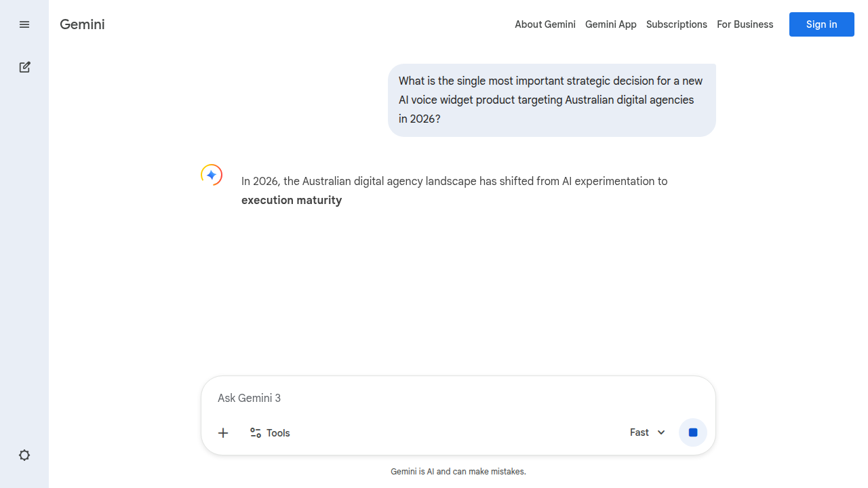Navigate to For Business
Image resolution: width=868 pixels, height=488 pixels.
click(745, 24)
